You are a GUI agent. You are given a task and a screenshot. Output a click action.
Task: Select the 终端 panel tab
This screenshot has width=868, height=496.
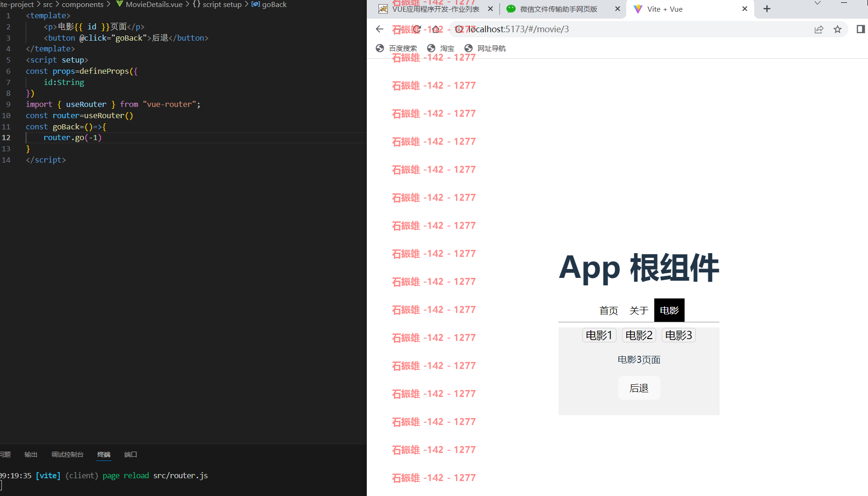pos(104,454)
